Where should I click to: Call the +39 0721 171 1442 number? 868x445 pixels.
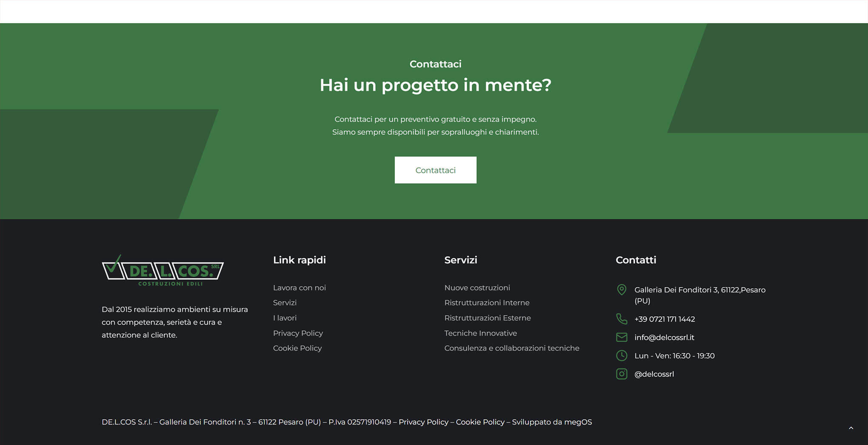point(664,319)
